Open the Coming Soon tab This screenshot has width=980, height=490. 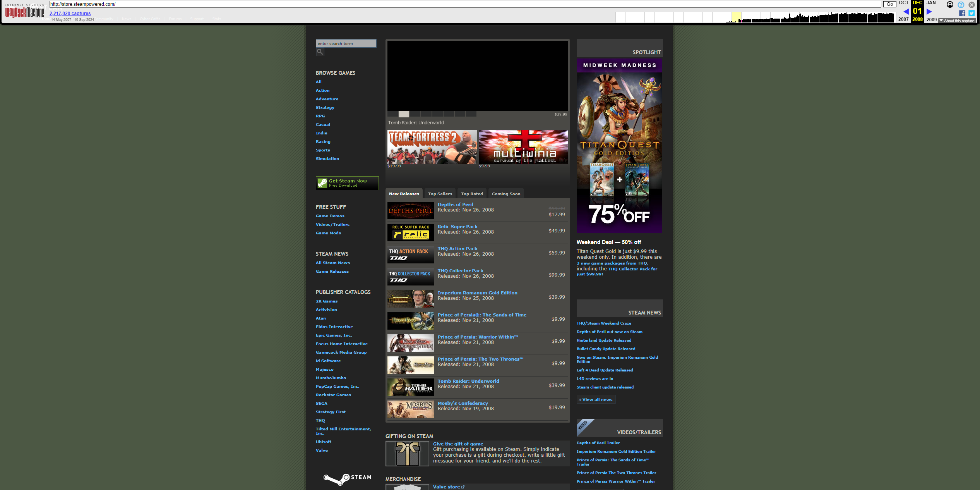pyautogui.click(x=505, y=194)
